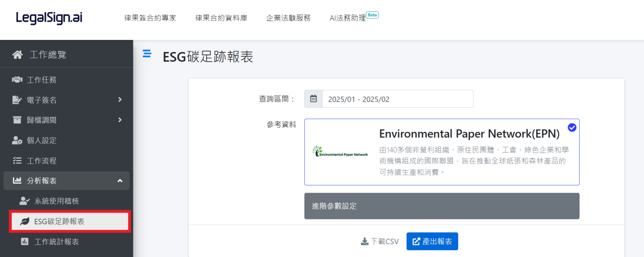This screenshot has width=644, height=257.
Task: Toggle the sidebar hamburger menu icon
Action: [x=147, y=54]
